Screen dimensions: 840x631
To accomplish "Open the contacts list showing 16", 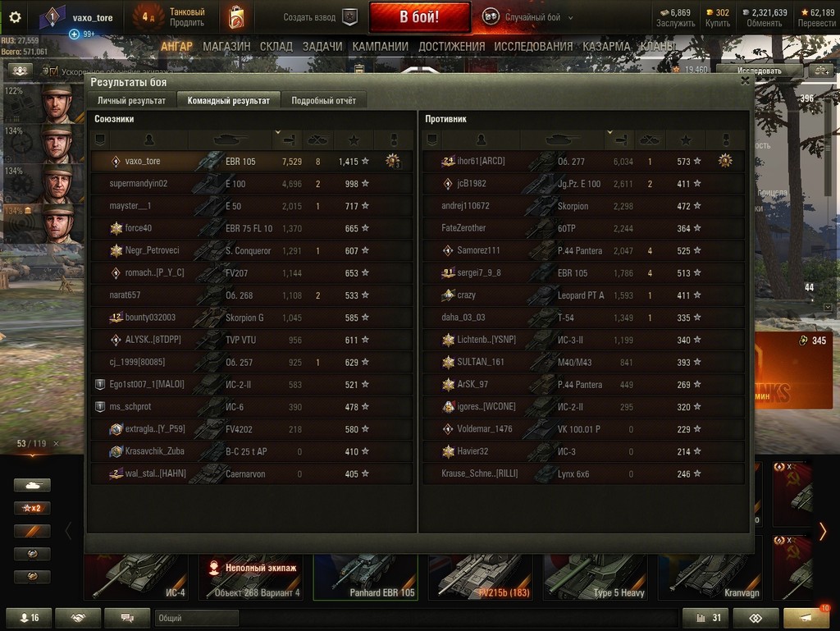I will (x=29, y=618).
